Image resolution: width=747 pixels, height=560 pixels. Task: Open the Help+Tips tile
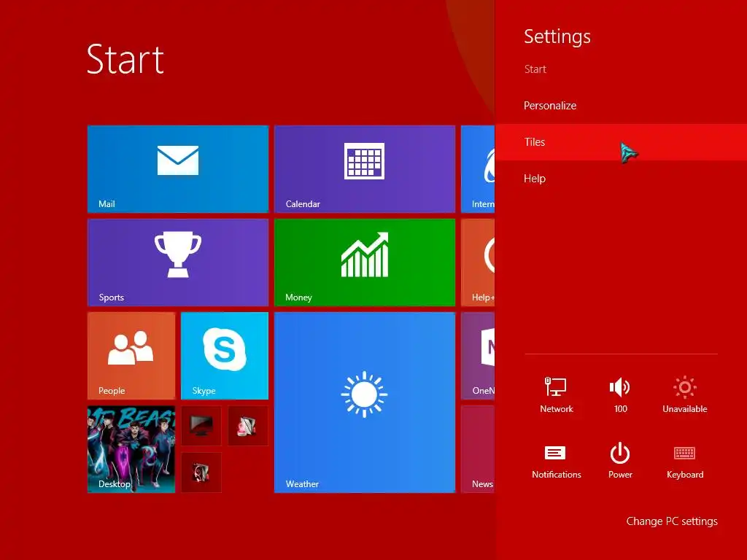478,262
